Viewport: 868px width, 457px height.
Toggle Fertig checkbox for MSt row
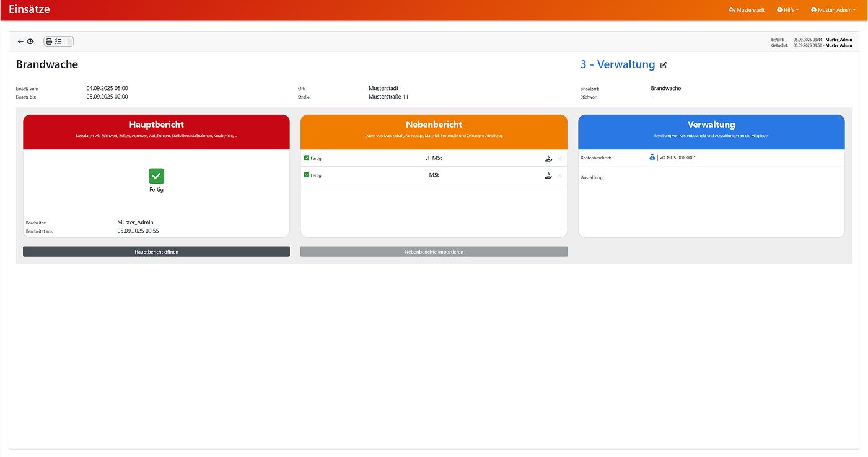point(307,175)
